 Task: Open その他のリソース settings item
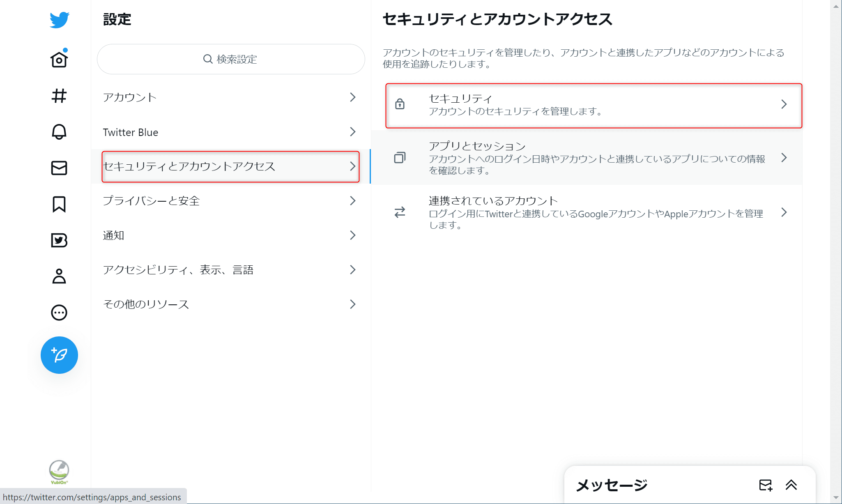[x=230, y=304]
